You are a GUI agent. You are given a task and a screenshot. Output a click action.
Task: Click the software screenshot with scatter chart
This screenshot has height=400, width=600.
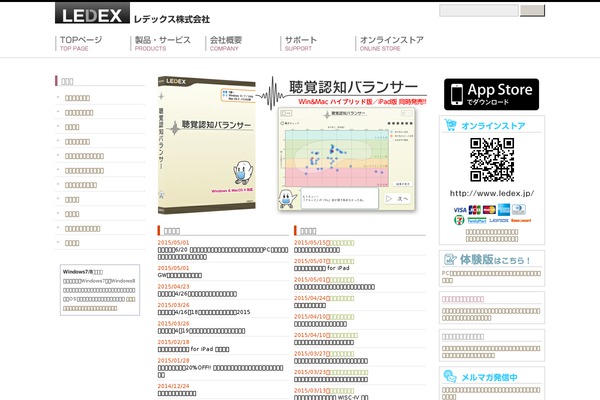346,159
